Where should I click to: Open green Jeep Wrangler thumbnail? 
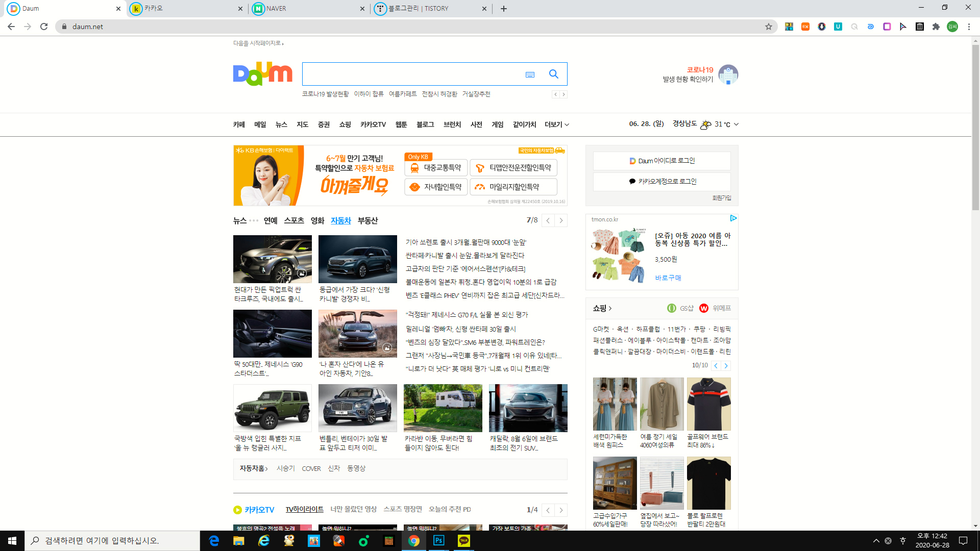click(x=272, y=408)
